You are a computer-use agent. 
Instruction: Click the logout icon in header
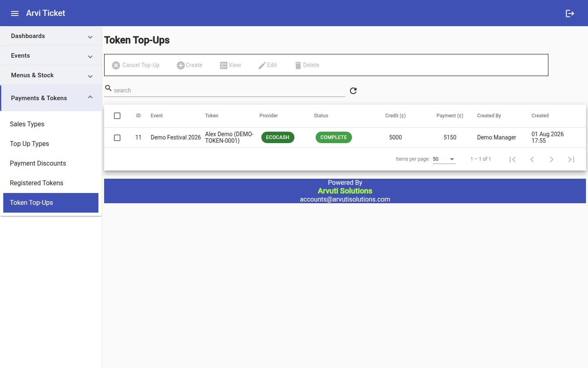[570, 13]
